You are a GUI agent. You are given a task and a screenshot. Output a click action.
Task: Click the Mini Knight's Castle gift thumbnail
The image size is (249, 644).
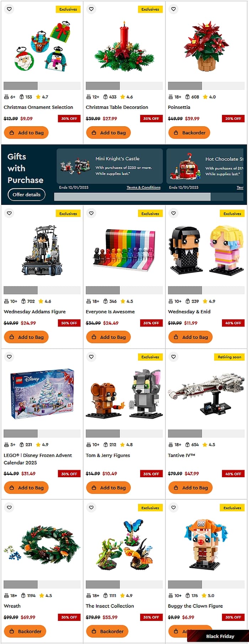click(75, 165)
